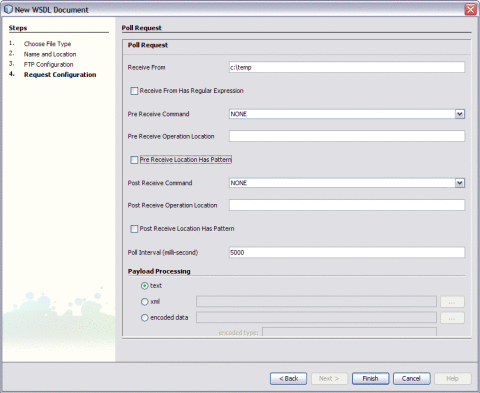This screenshot has height=393, width=480.
Task: Click Post Receive Operation Location input field
Action: coord(347,205)
